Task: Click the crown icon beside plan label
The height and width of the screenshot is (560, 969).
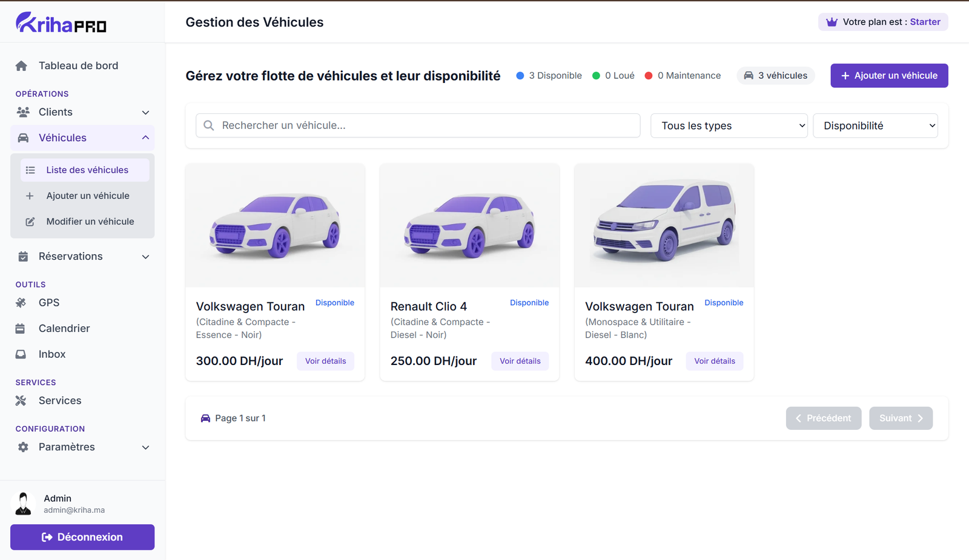Action: click(832, 22)
